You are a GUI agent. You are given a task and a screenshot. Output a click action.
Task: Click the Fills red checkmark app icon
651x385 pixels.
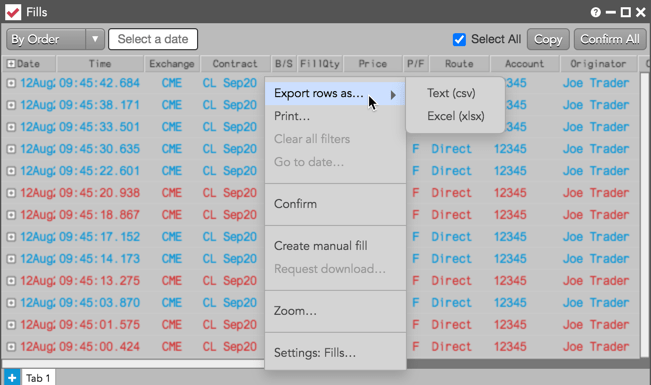[13, 12]
